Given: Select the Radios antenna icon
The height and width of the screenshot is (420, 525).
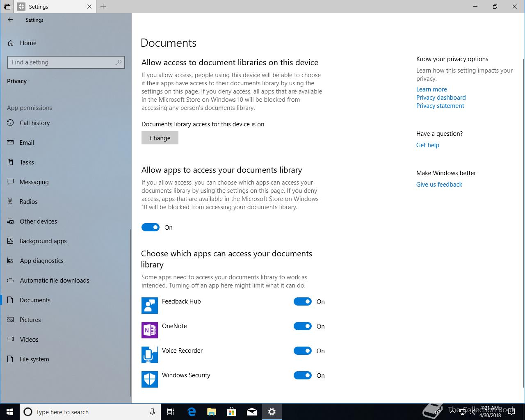Looking at the screenshot, I should point(11,201).
